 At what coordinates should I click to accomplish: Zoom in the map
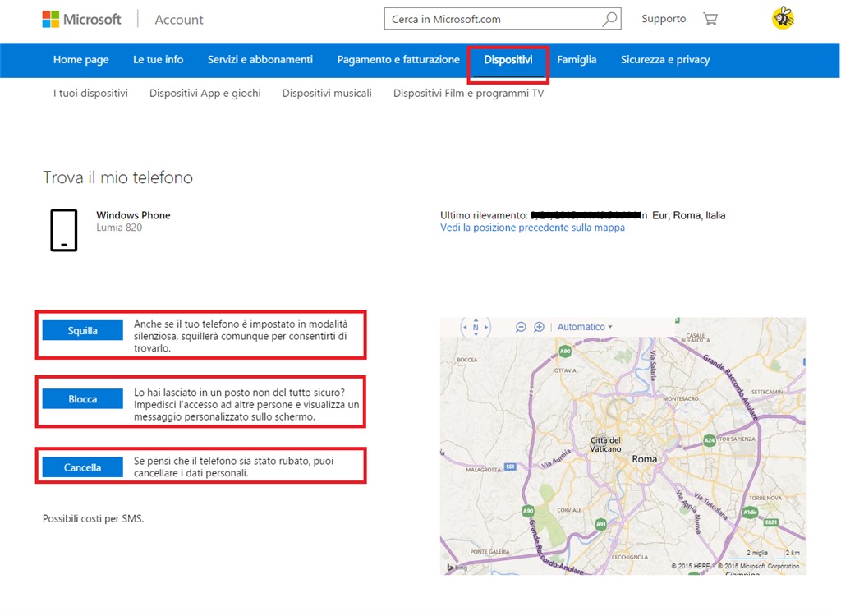coord(539,327)
